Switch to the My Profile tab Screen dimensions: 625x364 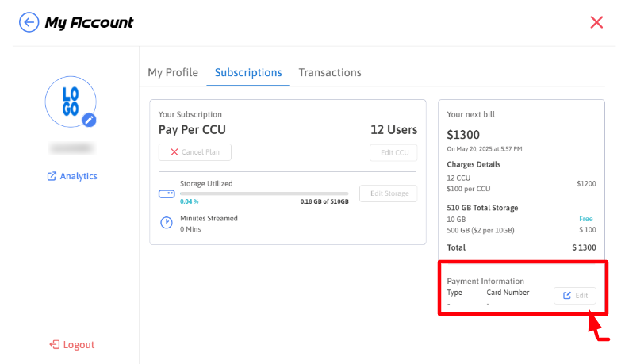pyautogui.click(x=173, y=72)
